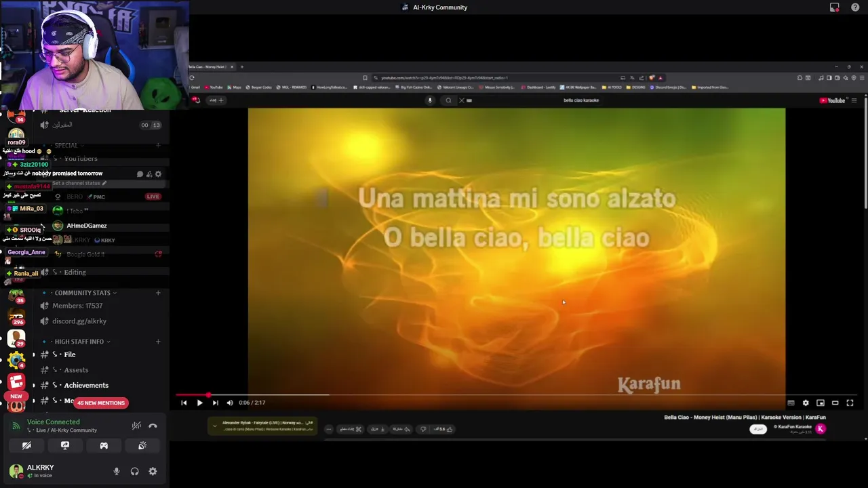Open the Discord inbox at top right
Image resolution: width=868 pixels, height=488 pixels.
click(x=835, y=7)
